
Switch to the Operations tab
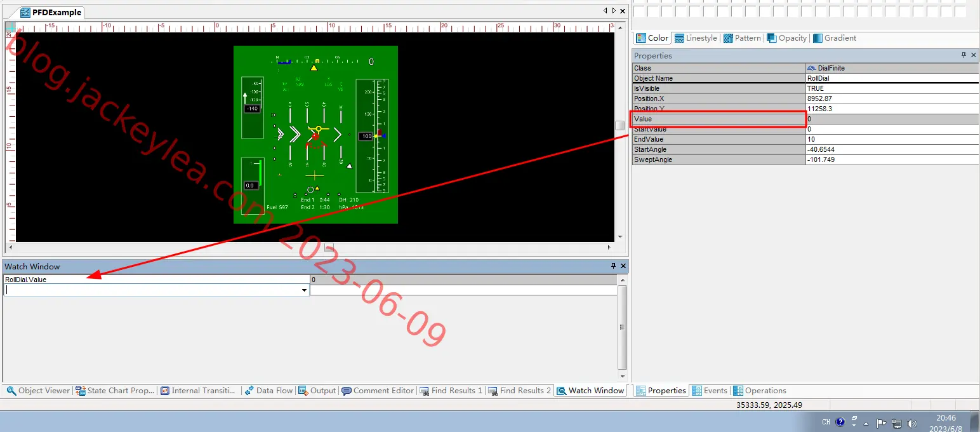[x=760, y=391]
